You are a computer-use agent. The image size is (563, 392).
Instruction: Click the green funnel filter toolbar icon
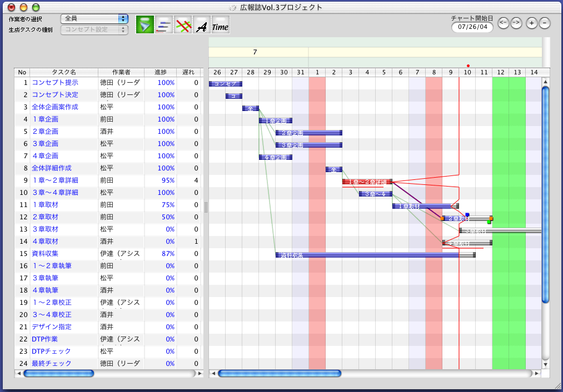(x=145, y=25)
